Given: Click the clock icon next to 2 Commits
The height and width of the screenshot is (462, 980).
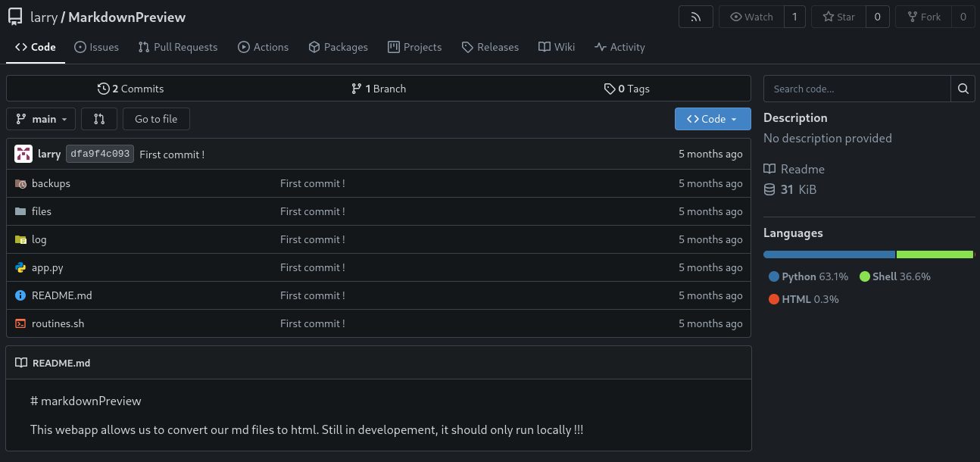Looking at the screenshot, I should [x=103, y=89].
